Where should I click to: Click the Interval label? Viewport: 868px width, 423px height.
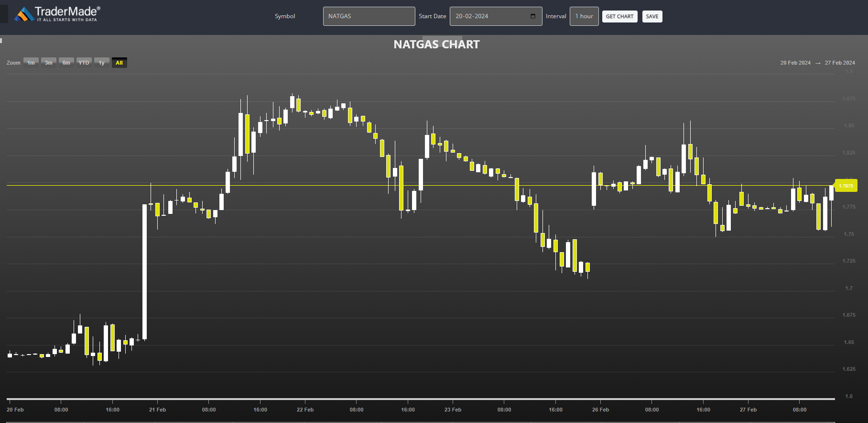(556, 16)
